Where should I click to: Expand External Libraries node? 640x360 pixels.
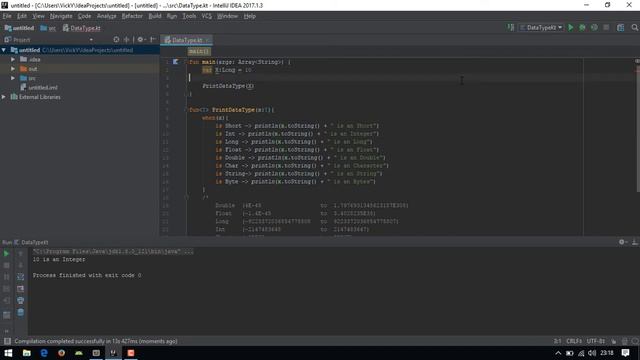click(4, 97)
